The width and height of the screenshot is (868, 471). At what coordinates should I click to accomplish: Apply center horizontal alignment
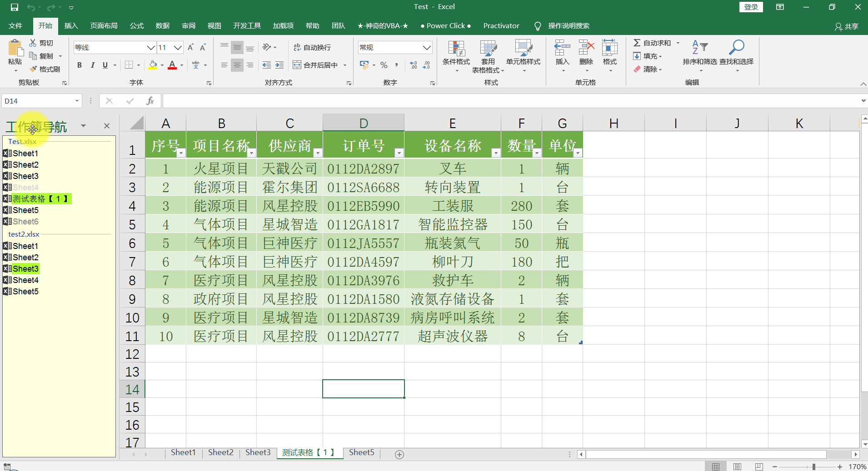click(x=237, y=65)
